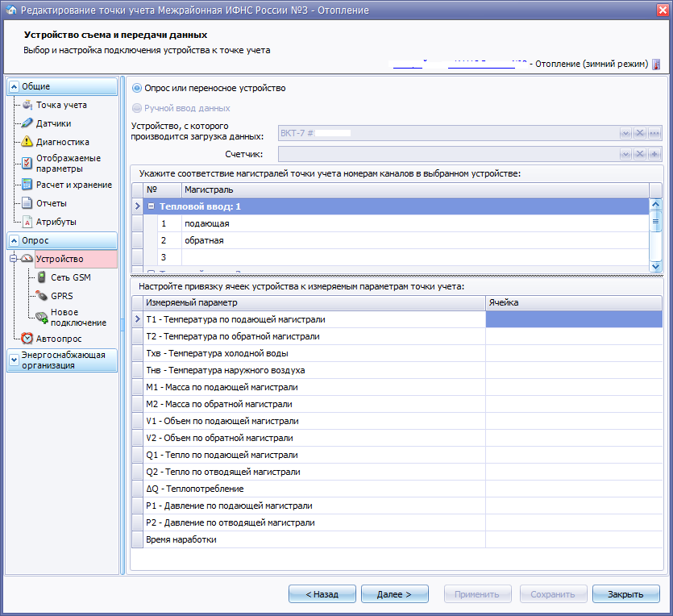Select Тнв - Температура наружного воздуха row
Screen dimensions: 673x616
click(397, 370)
